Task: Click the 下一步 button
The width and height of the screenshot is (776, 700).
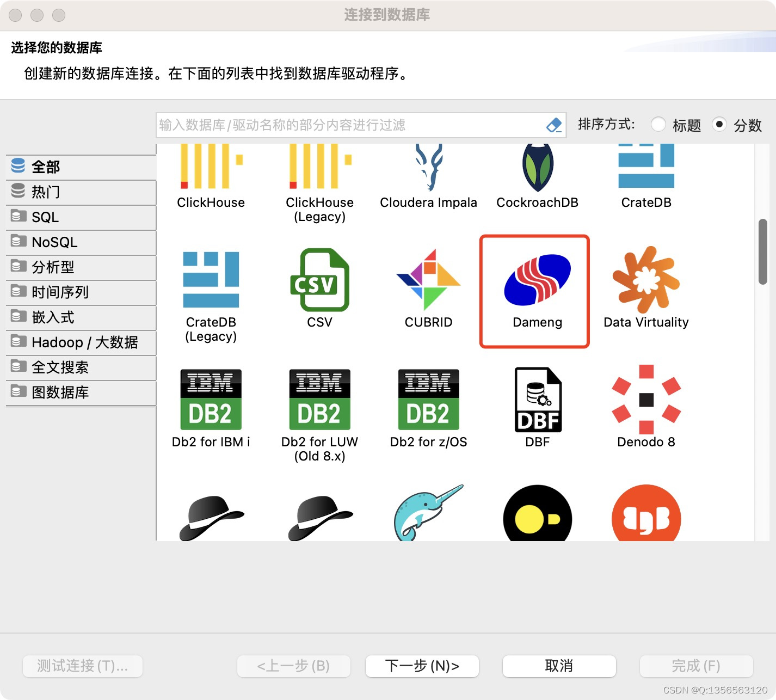Action: (x=422, y=666)
